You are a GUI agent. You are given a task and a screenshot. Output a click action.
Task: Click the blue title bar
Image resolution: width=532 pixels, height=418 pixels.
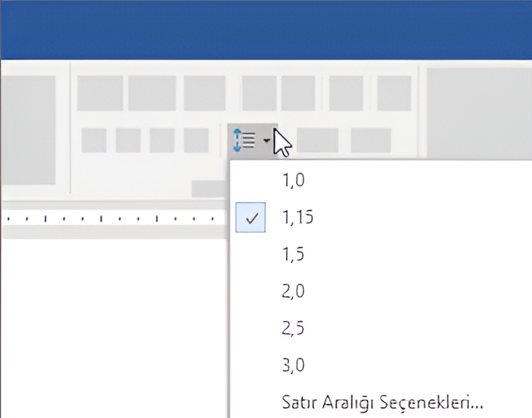[x=266, y=29]
